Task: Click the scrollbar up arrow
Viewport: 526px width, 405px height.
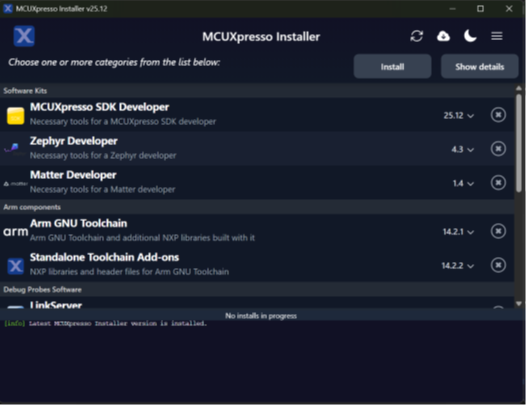Action: click(519, 88)
